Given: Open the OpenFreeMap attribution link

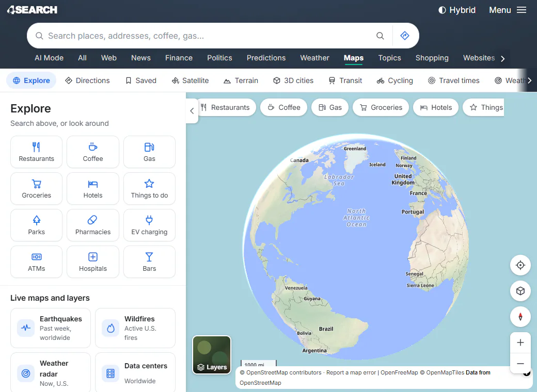Looking at the screenshot, I should [x=399, y=372].
